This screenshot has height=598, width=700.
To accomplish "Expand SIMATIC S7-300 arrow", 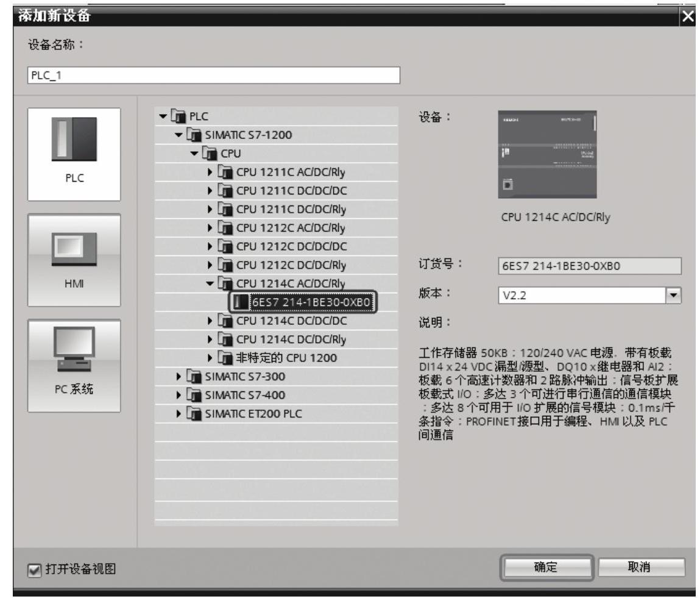I will 179,377.
